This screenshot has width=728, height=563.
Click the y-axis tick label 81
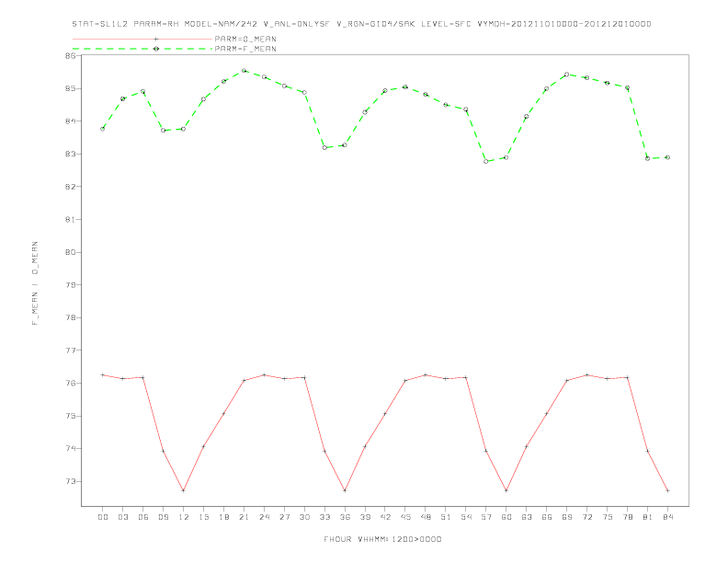pyautogui.click(x=71, y=219)
